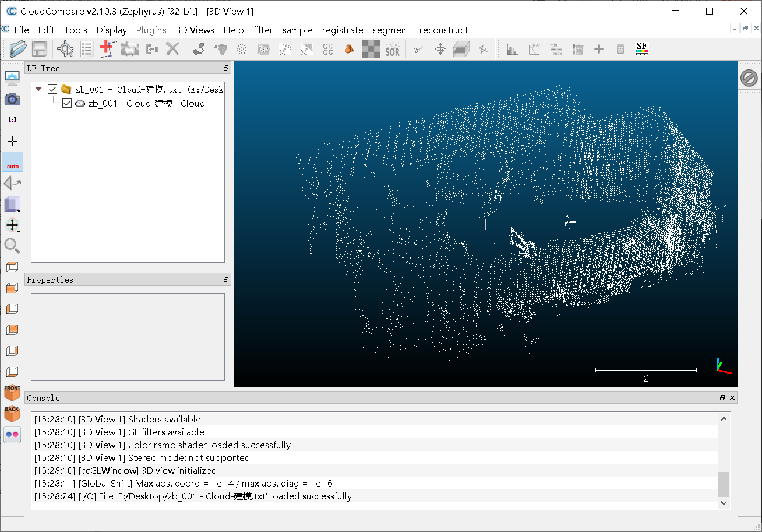Click the delete scalar field trash icon

coord(577,50)
